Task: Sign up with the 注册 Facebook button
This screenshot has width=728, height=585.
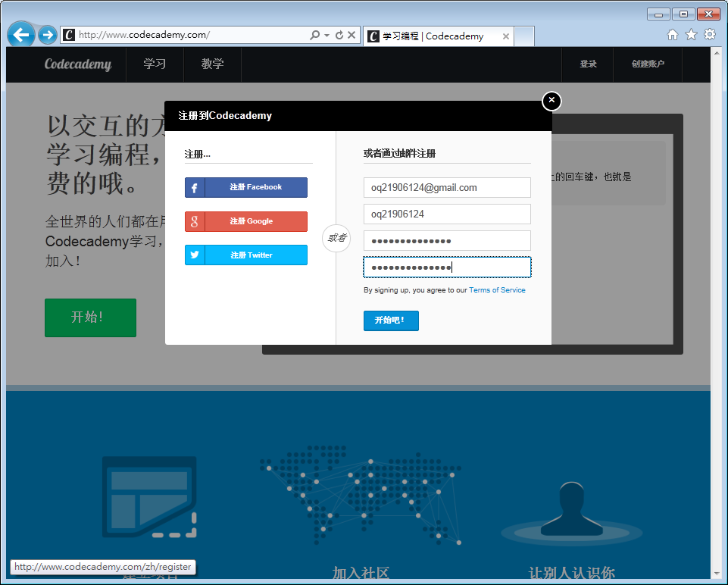Action: point(246,187)
